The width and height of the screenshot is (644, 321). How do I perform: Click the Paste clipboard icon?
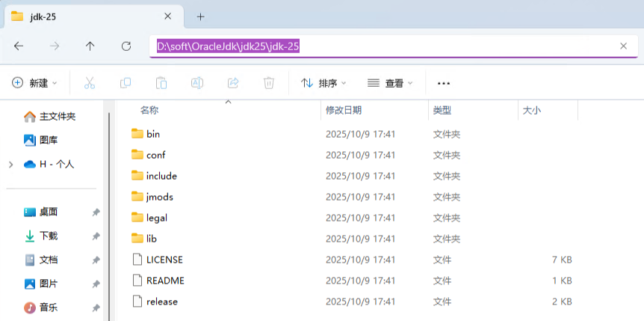161,83
